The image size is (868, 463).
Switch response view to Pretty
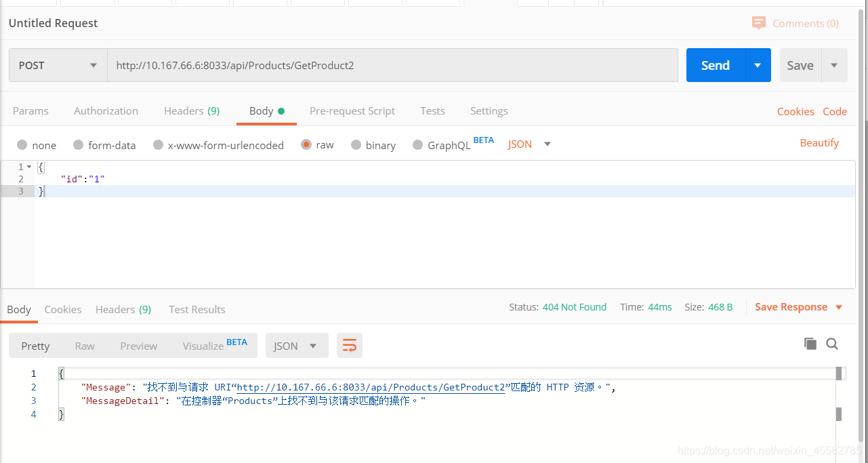(x=35, y=346)
